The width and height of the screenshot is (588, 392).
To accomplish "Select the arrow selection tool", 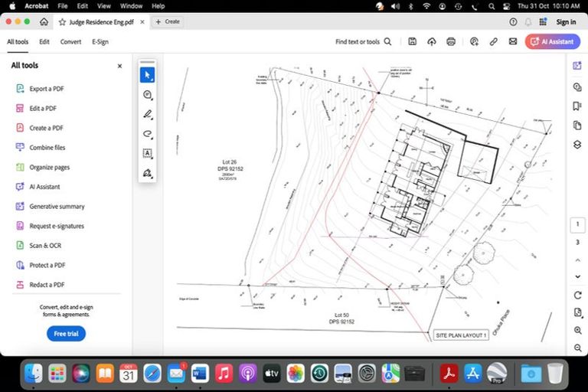I will tap(148, 75).
